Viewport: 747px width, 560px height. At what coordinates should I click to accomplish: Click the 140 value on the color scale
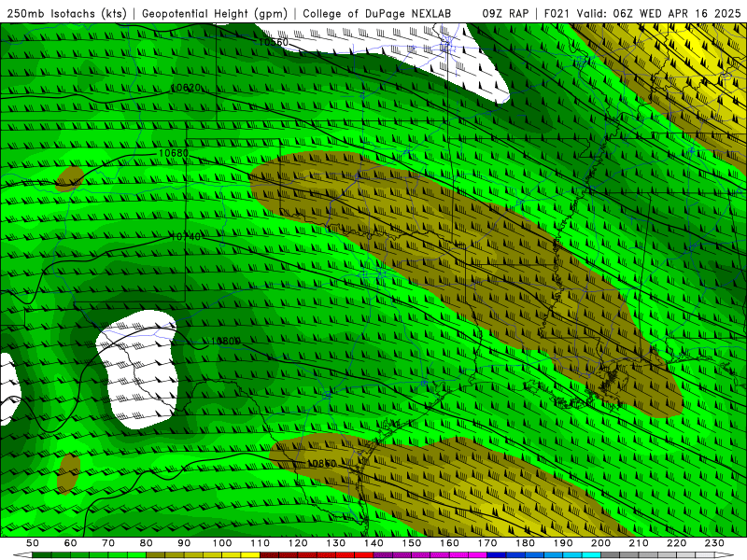pos(374,543)
